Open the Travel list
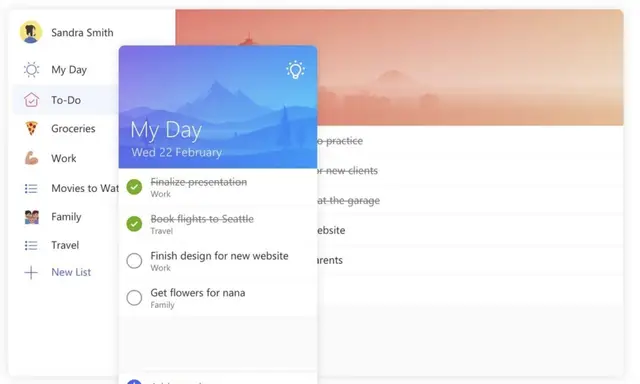 [x=65, y=245]
